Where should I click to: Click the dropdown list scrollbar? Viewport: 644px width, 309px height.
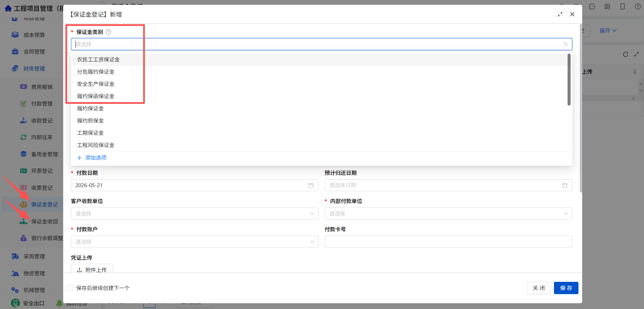click(x=569, y=80)
